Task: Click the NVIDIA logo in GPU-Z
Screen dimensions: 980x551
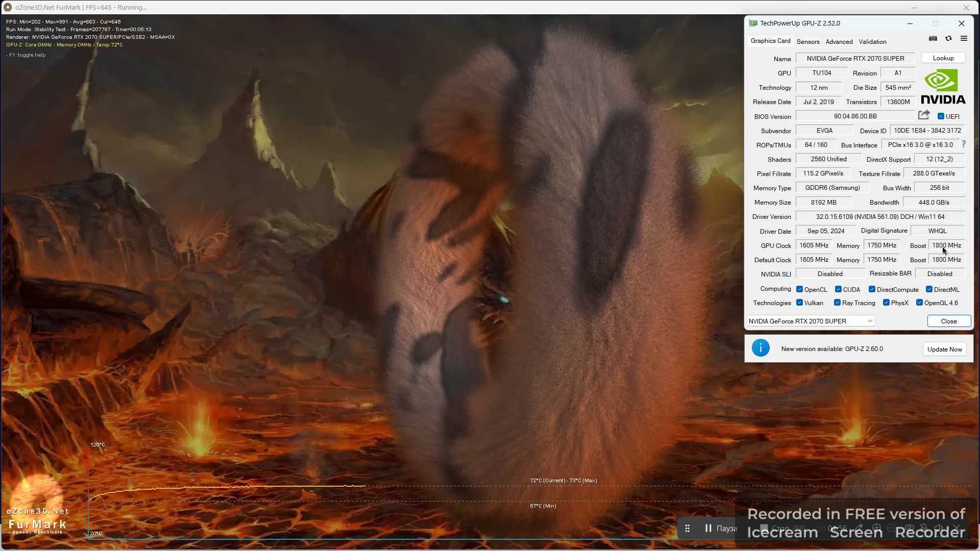Action: click(943, 87)
